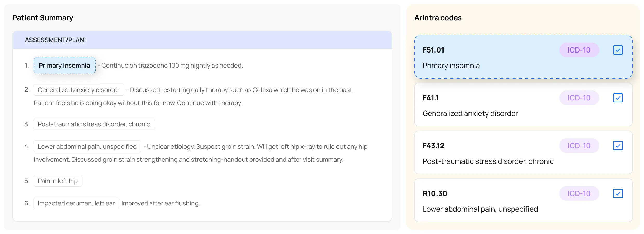Image resolution: width=644 pixels, height=234 pixels.
Task: Click the F43.12 code number
Action: [x=433, y=146]
